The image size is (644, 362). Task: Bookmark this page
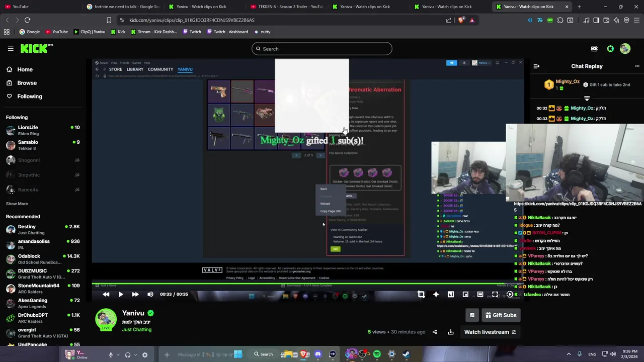pyautogui.click(x=109, y=20)
